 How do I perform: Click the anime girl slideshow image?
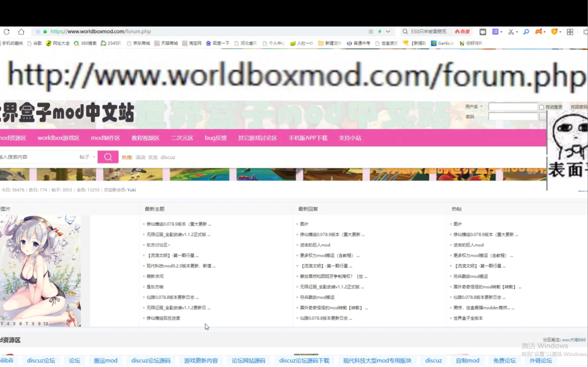[40, 271]
